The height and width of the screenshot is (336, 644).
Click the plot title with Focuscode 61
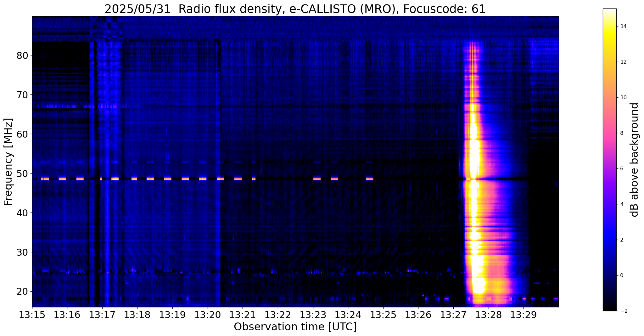pos(295,9)
